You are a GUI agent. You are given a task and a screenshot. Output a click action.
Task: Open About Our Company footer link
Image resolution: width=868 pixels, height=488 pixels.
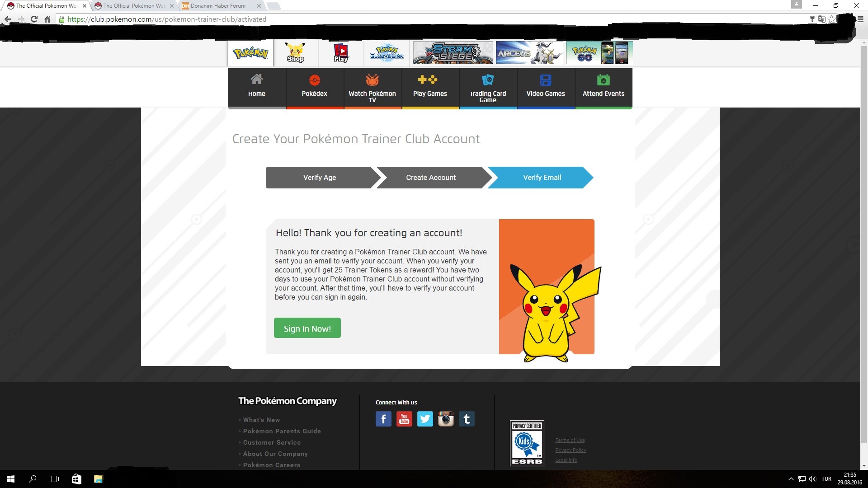click(275, 454)
